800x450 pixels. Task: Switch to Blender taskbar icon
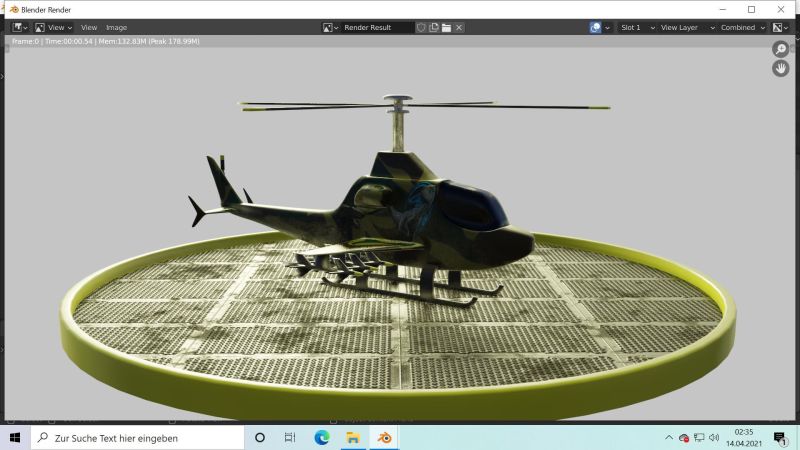[x=384, y=438]
